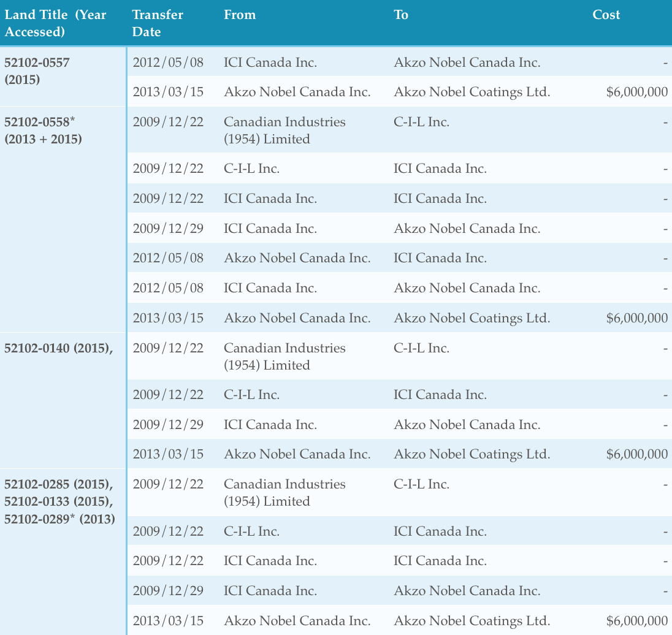Click 'Akzo Nobel Coatings Ltd.' in the 52102-0557 section
672x635 pixels.
click(x=472, y=92)
